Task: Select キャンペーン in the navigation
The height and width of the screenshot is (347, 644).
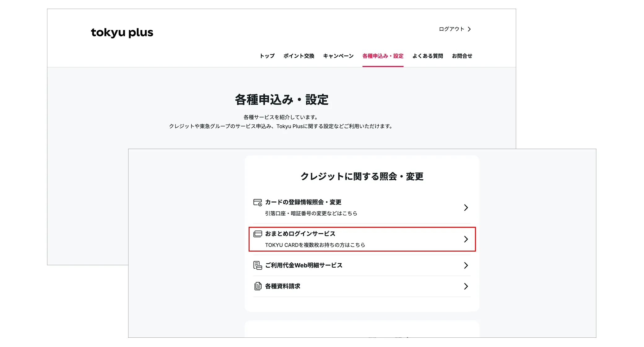Action: 338,56
